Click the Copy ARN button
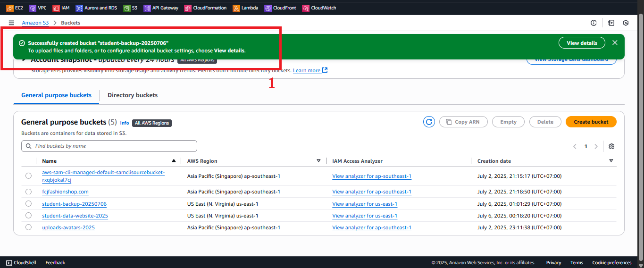Screen dimensions: 644x268 point(463,122)
